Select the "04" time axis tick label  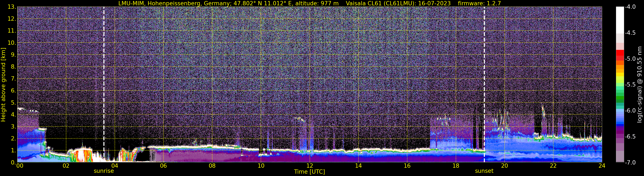[114, 166]
